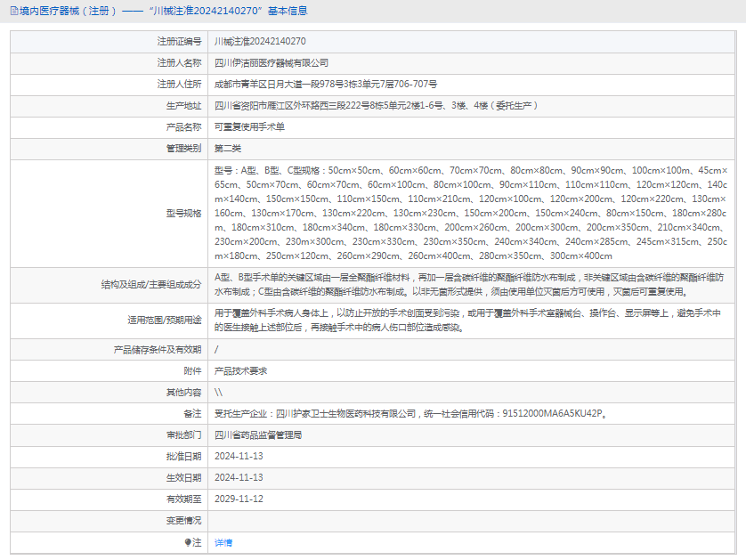Click the 生产地址 row label

tap(183, 106)
